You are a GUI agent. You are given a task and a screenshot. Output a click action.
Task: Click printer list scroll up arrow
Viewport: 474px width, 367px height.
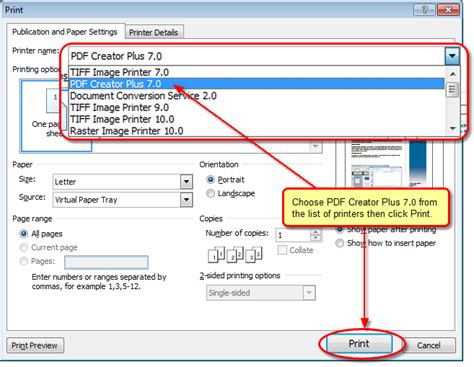(x=452, y=74)
